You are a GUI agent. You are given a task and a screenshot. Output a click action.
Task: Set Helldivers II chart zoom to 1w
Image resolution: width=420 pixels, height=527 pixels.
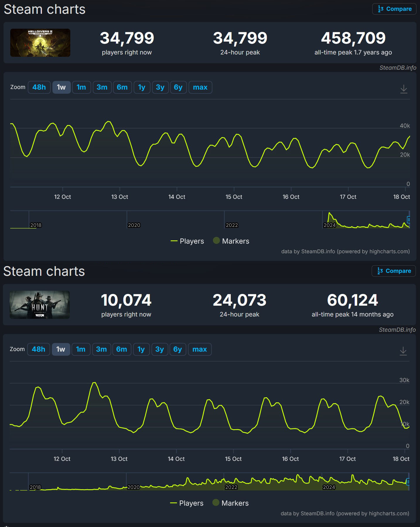[x=61, y=87]
